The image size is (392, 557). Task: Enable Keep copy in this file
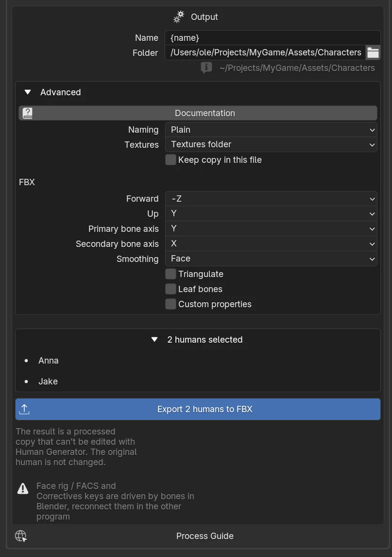pyautogui.click(x=171, y=160)
